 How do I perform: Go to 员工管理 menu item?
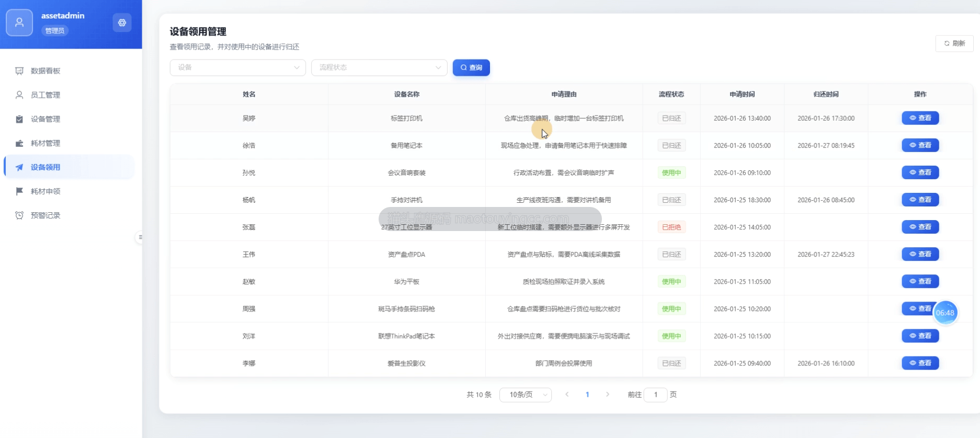[x=69, y=95]
